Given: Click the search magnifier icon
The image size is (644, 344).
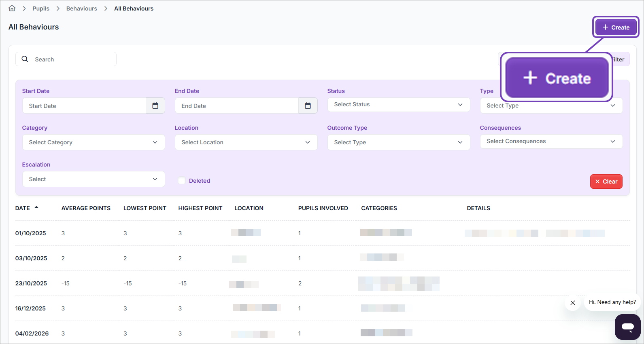Looking at the screenshot, I should (x=25, y=59).
